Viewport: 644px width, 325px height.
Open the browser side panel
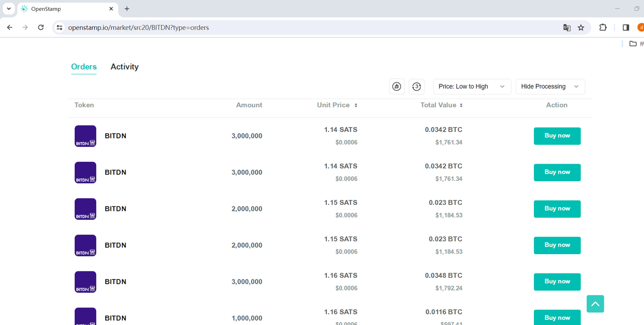(x=626, y=27)
